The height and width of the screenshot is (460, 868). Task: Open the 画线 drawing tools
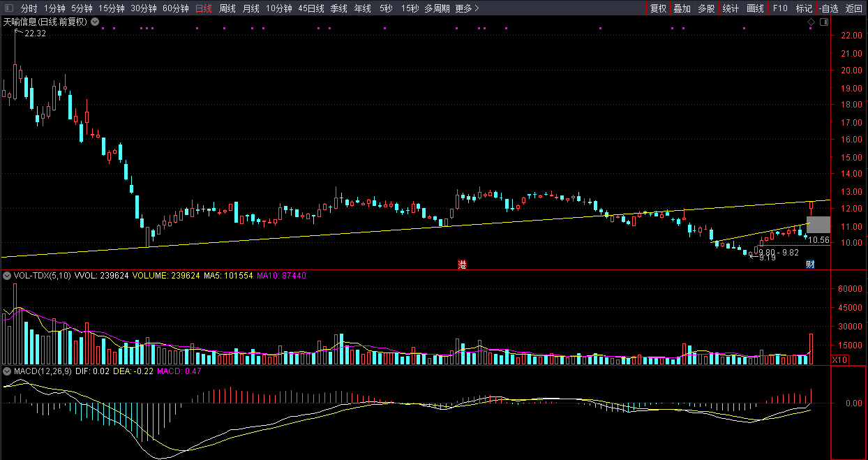click(x=755, y=8)
